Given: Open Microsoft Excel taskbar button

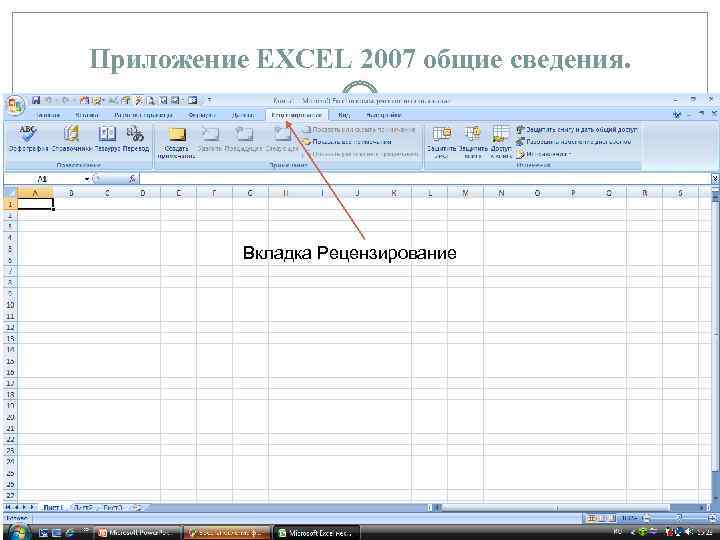Looking at the screenshot, I should 317,533.
